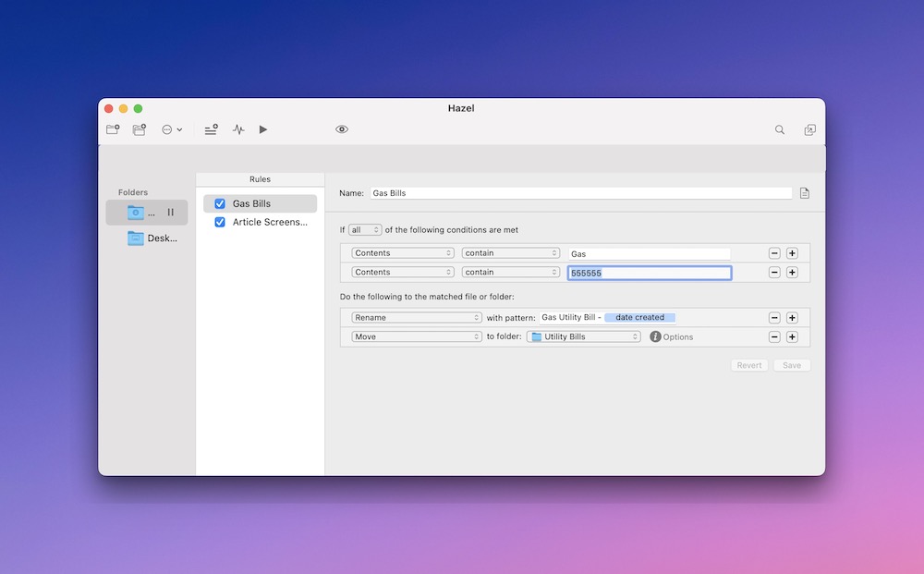
Task: Add condition after the Gas row
Action: tap(792, 253)
